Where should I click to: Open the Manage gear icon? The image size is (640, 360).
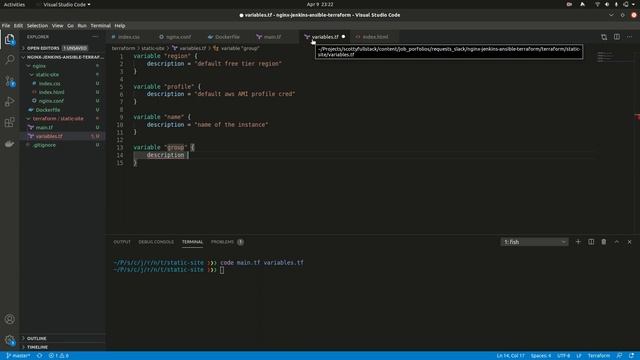10,340
